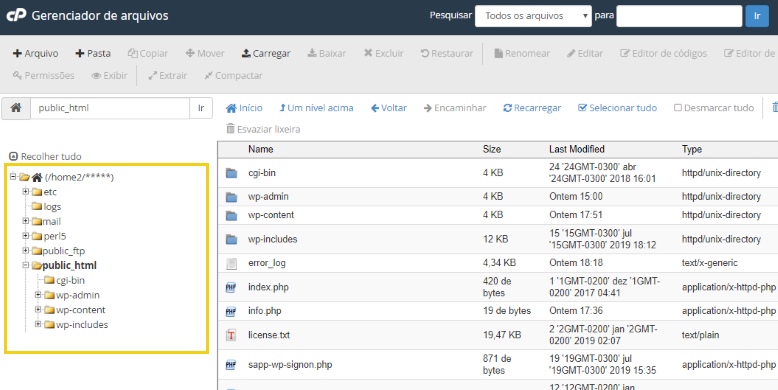This screenshot has height=390, width=778.
Task: Click the index.php PHP file icon
Action: [231, 287]
